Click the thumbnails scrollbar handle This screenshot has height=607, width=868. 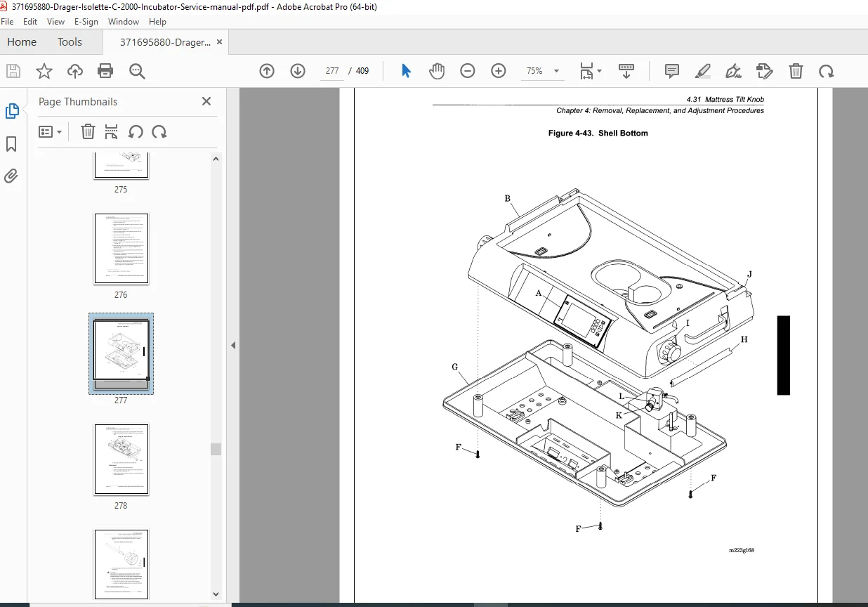pyautogui.click(x=216, y=449)
